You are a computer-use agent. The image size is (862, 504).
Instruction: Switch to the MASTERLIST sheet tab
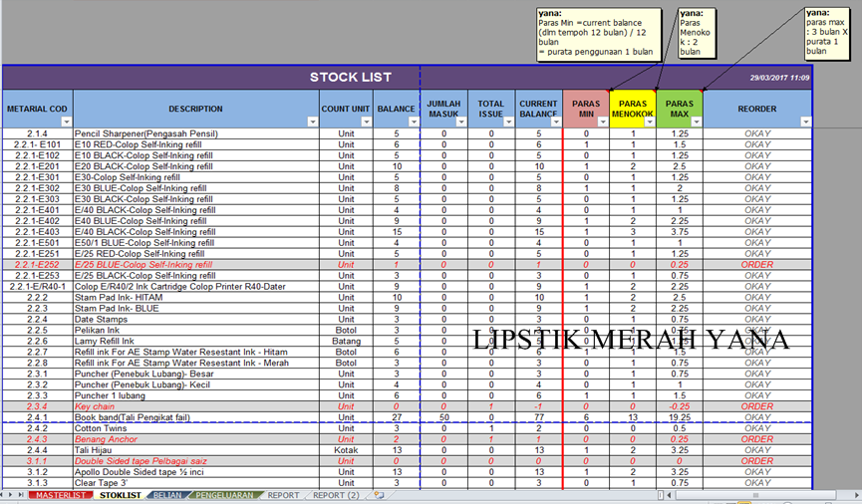tap(61, 495)
